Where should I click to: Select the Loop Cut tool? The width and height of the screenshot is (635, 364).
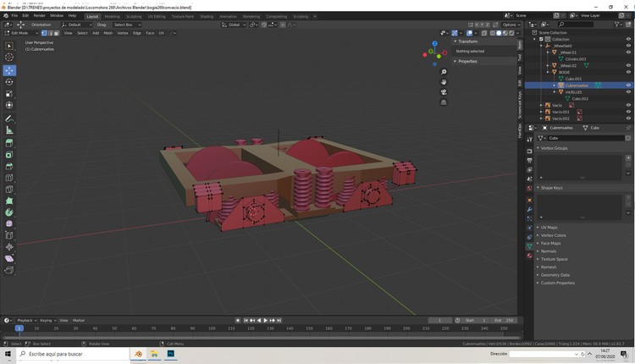point(9,178)
